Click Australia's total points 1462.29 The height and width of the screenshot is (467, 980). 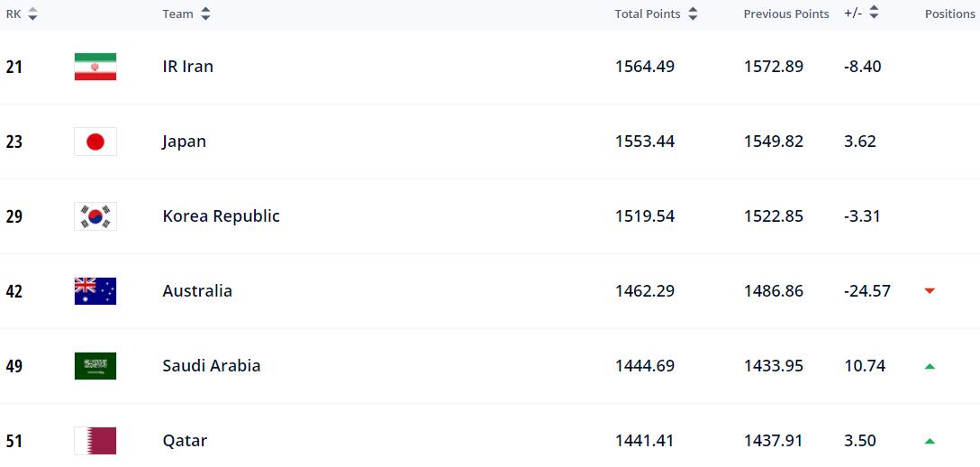(x=644, y=291)
